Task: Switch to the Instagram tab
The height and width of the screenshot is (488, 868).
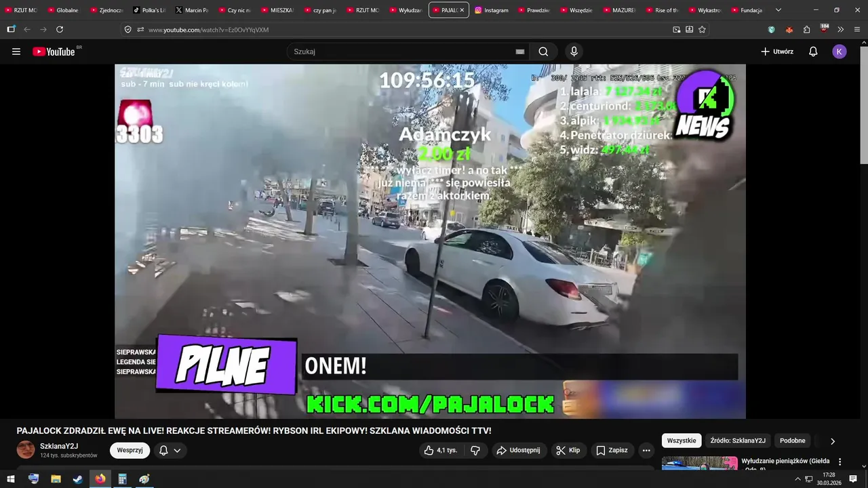Action: coord(492,10)
